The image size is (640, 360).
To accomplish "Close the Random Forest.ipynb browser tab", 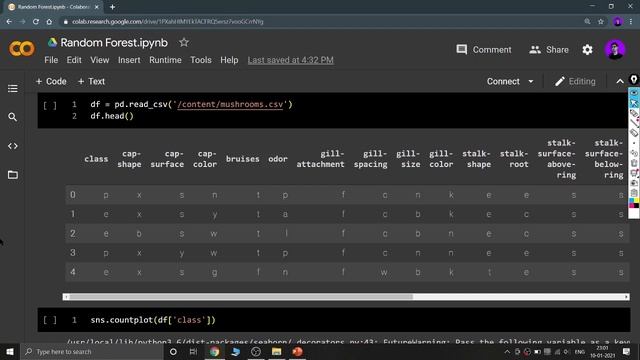I will 97,7.
